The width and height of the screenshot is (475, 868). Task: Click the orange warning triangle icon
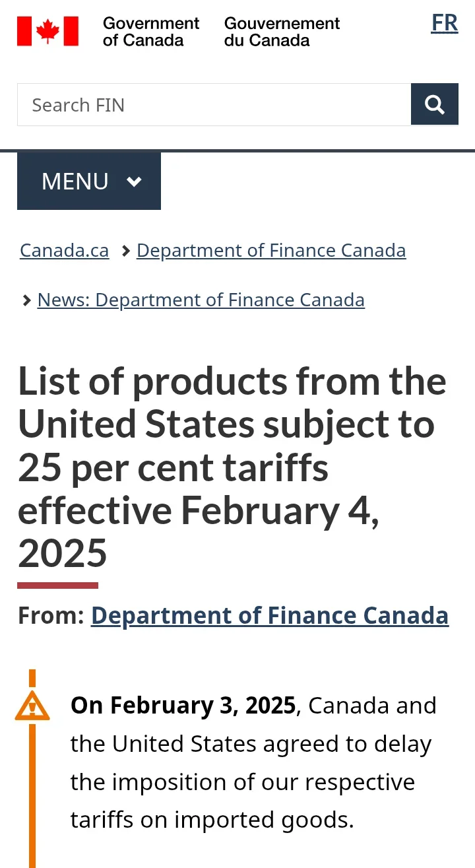[32, 706]
